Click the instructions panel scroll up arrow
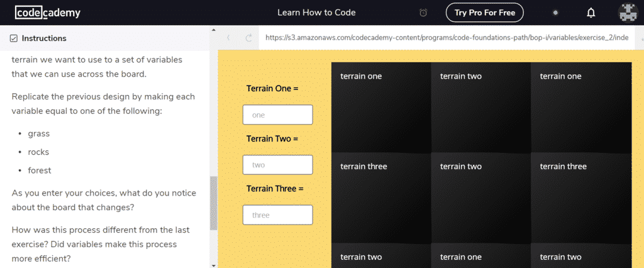Viewport: 644px width, 268px height. pos(214,30)
